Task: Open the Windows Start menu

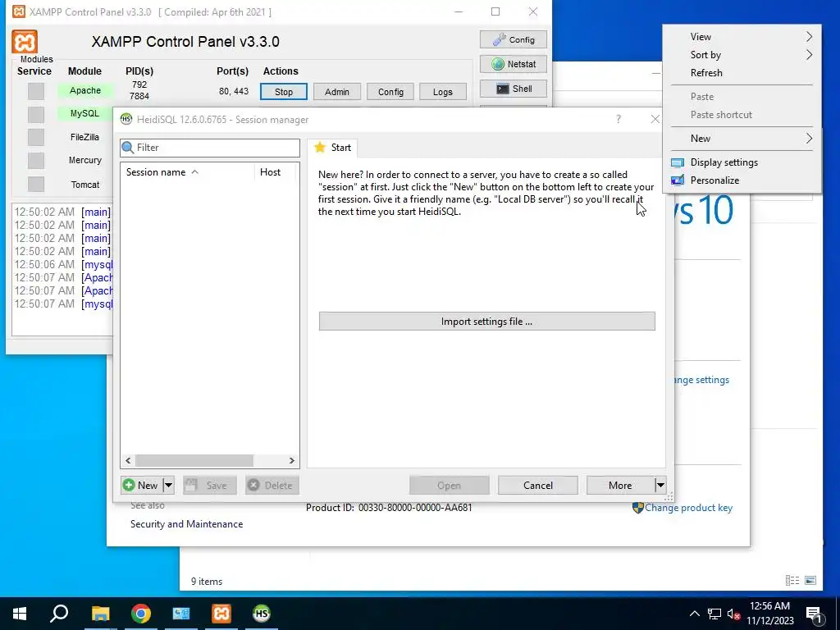Action: 20,614
